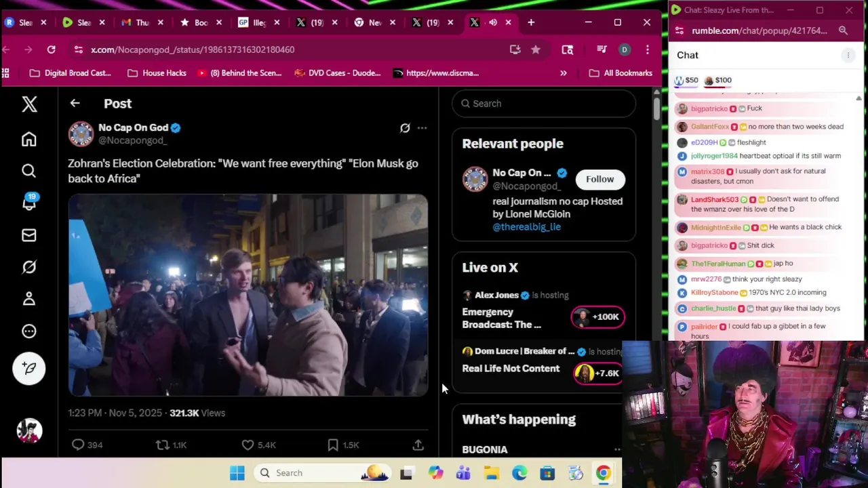The width and height of the screenshot is (868, 488).
Task: Switch to Boo bookmarks tab
Action: [x=201, y=22]
